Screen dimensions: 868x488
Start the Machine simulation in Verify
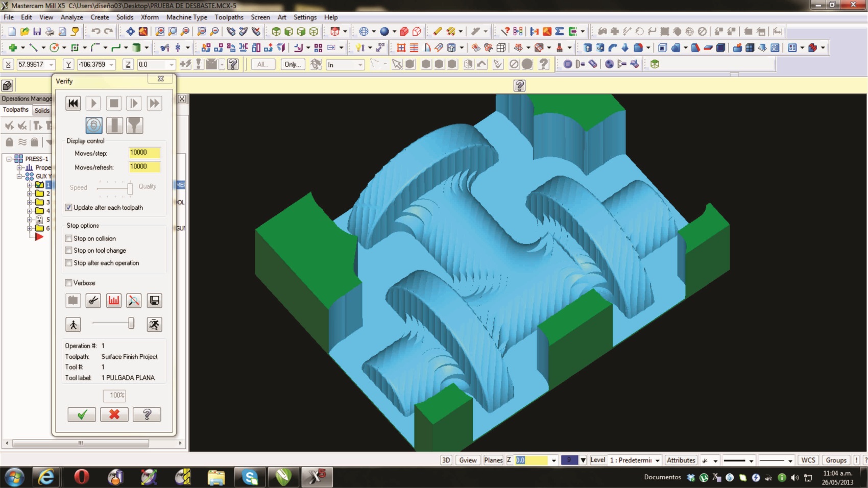[93, 103]
